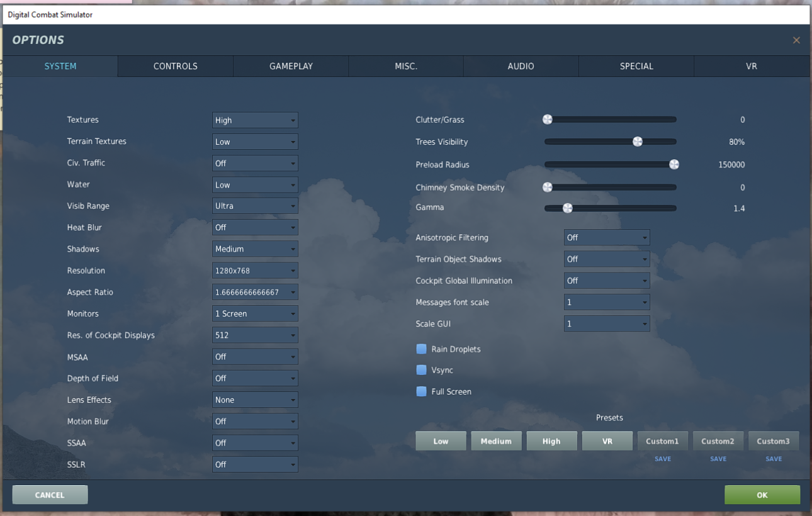Expand the Civ. Traffic dropdown
Screen dimensions: 812x516
(x=255, y=163)
